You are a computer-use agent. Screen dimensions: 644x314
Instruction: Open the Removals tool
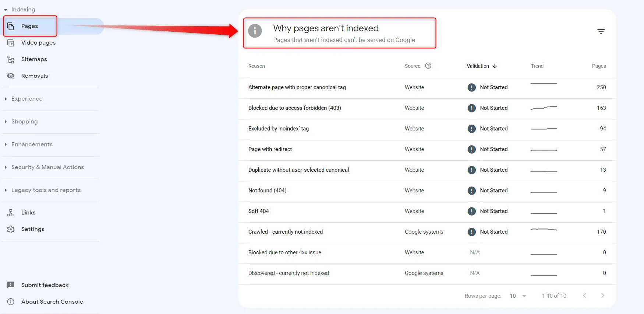[35, 76]
